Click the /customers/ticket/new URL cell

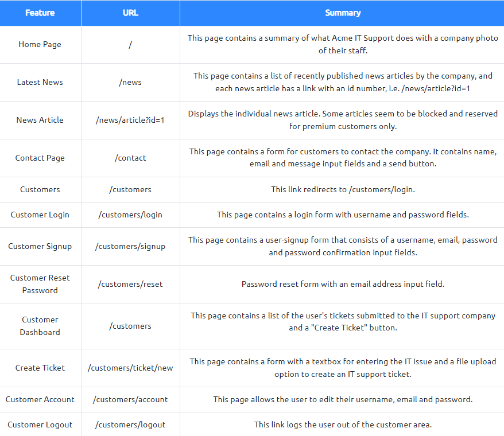[x=130, y=368]
